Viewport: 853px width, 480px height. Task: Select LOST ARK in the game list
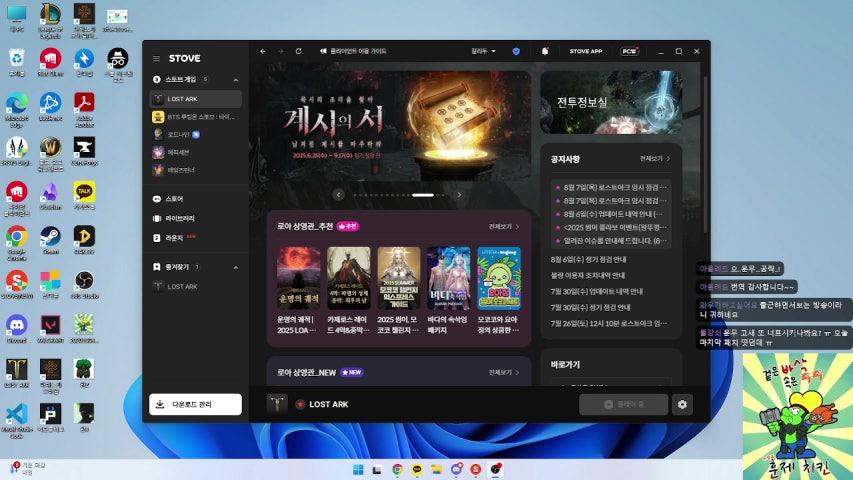pyautogui.click(x=196, y=99)
